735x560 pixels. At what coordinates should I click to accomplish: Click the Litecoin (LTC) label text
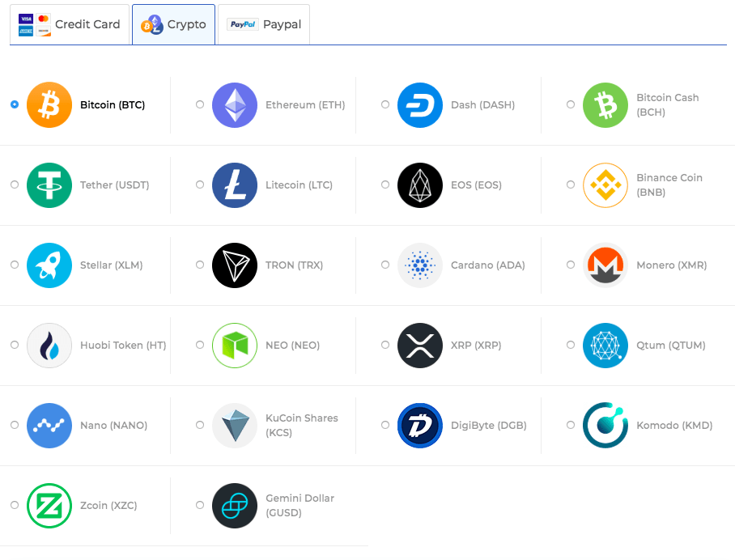click(x=299, y=185)
